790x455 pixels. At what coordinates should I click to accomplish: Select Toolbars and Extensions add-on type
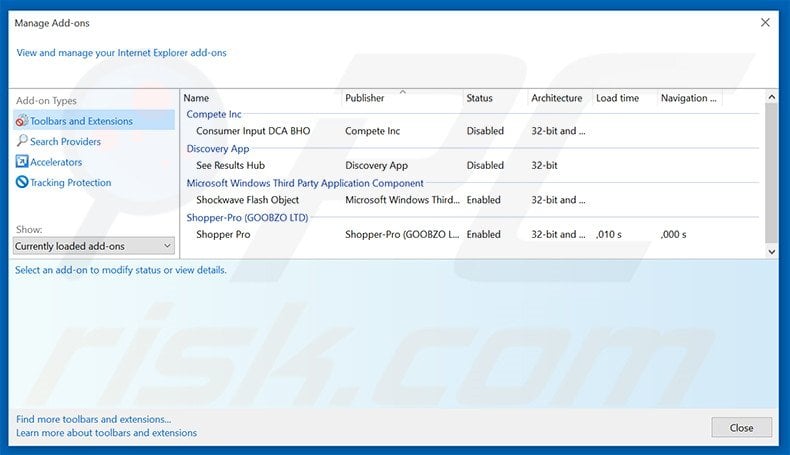(x=94, y=121)
